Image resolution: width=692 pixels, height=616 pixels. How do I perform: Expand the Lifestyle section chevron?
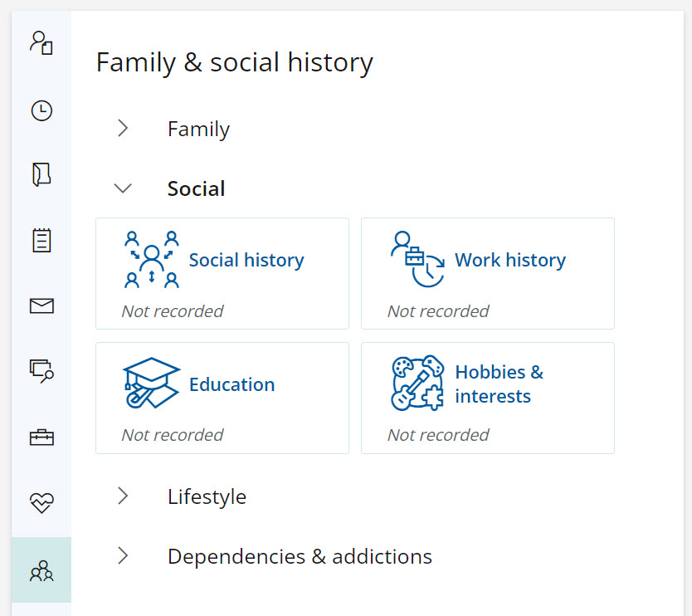click(x=123, y=496)
